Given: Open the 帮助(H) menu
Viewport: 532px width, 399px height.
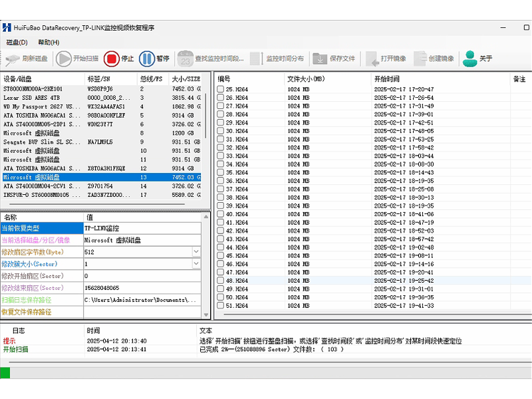Looking at the screenshot, I should (x=49, y=43).
